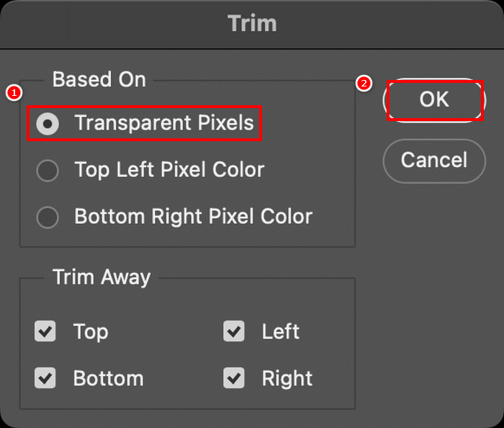504x428 pixels.
Task: Uncheck the Top trim checkbox
Action: tap(45, 332)
